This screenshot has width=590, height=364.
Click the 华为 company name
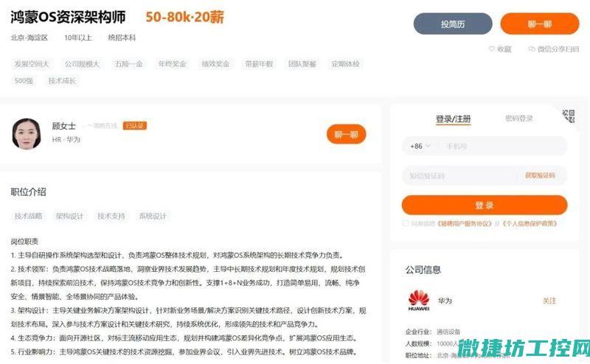point(445,301)
